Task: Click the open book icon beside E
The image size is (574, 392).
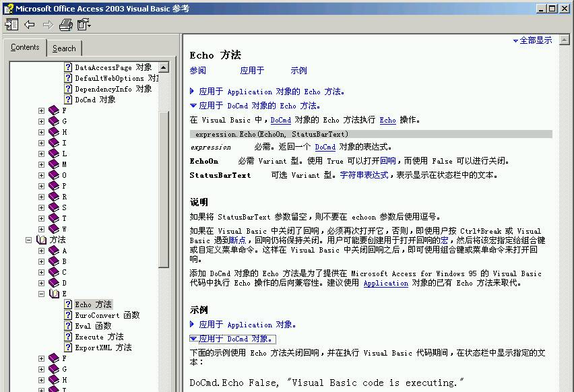Action: [54, 294]
